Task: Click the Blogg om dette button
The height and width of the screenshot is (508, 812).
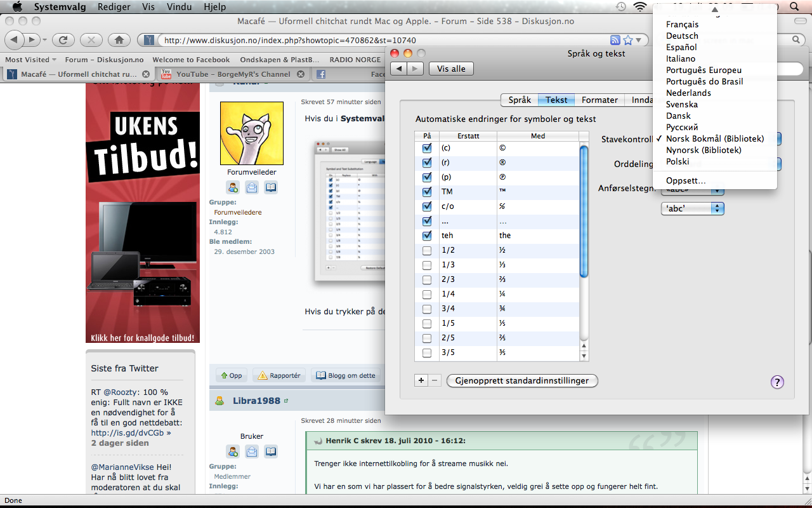Action: pos(346,375)
